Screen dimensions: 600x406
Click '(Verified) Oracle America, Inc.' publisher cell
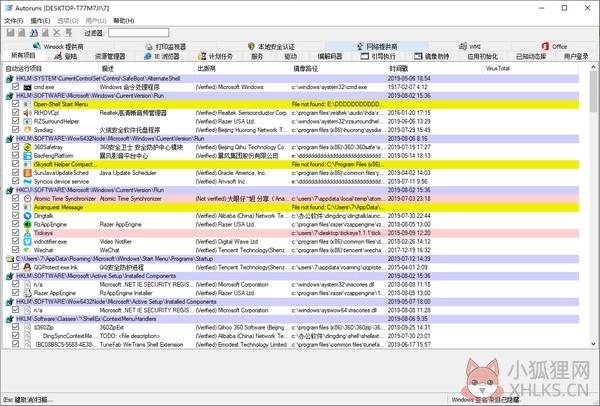coord(231,173)
